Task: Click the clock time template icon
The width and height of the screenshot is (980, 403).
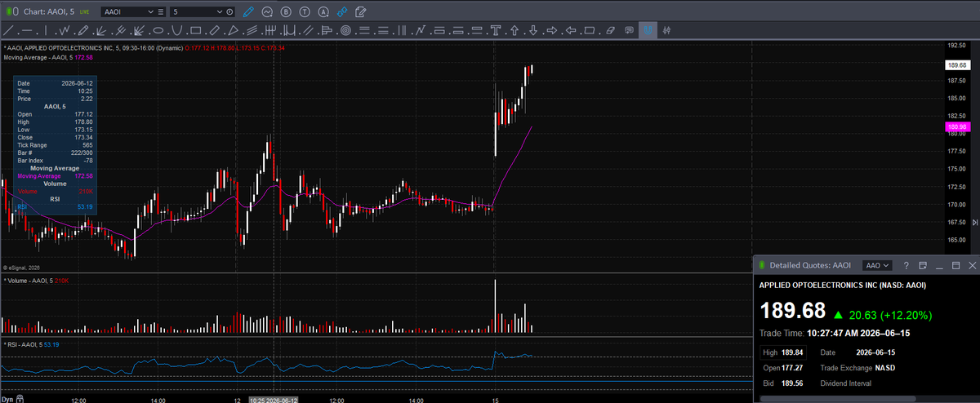Action: pyautogui.click(x=229, y=12)
